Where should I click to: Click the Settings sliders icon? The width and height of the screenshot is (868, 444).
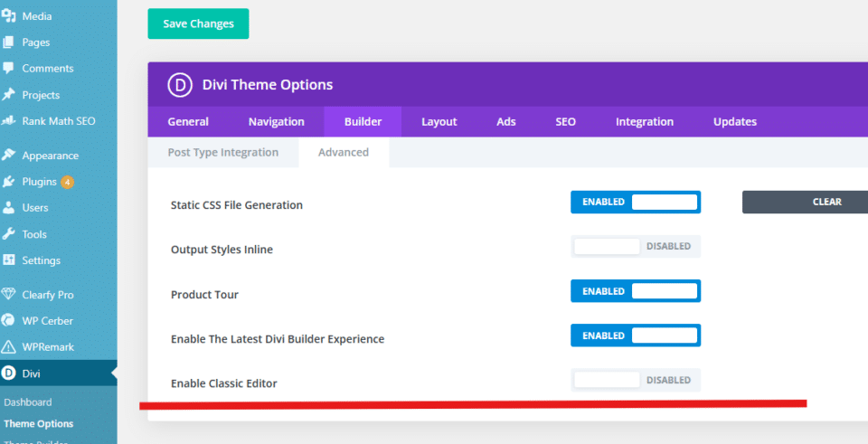[x=8, y=260]
